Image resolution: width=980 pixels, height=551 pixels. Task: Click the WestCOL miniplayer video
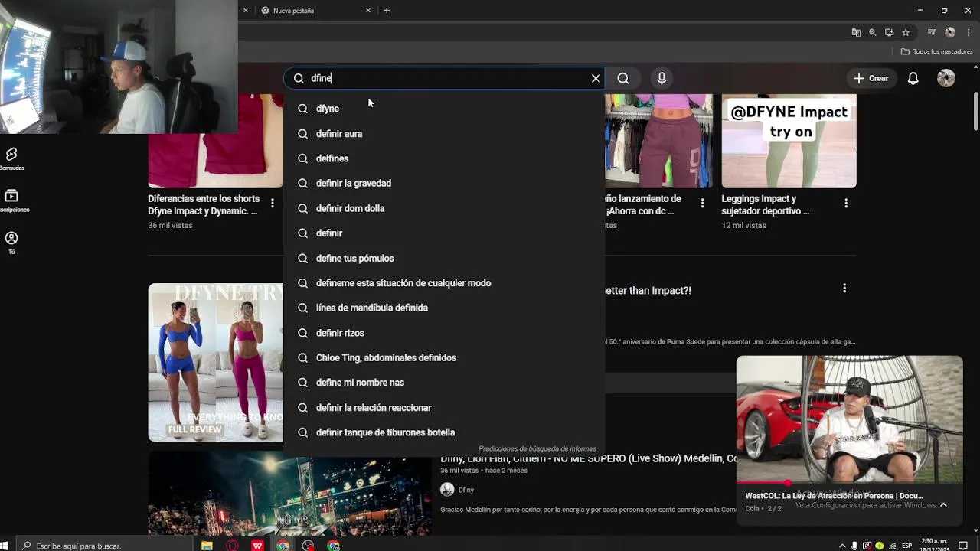(x=850, y=419)
